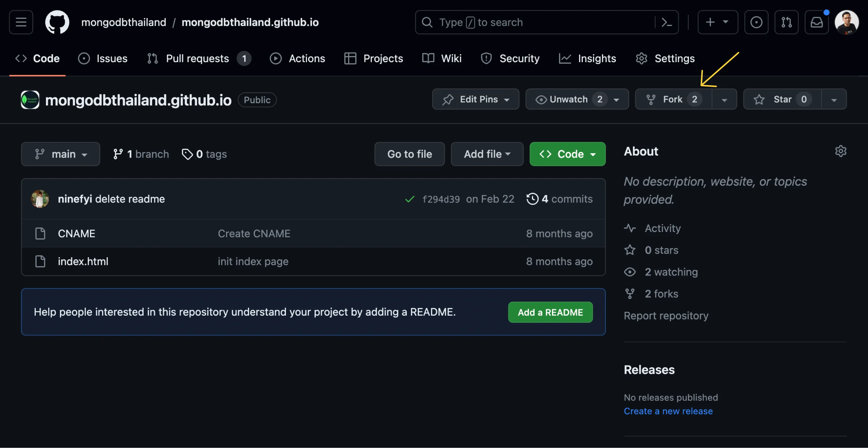Image resolution: width=868 pixels, height=448 pixels.
Task: Open the user profile avatar menu
Action: point(846,22)
